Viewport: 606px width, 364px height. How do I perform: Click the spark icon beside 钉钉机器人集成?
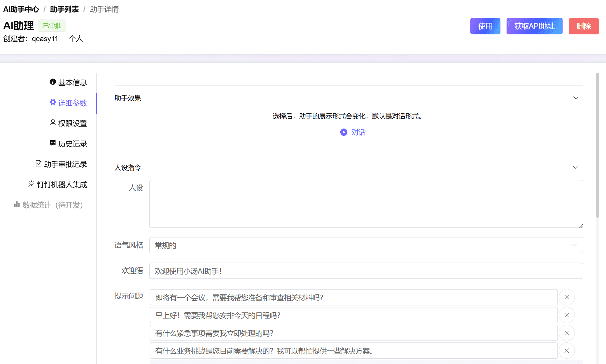coord(31,184)
